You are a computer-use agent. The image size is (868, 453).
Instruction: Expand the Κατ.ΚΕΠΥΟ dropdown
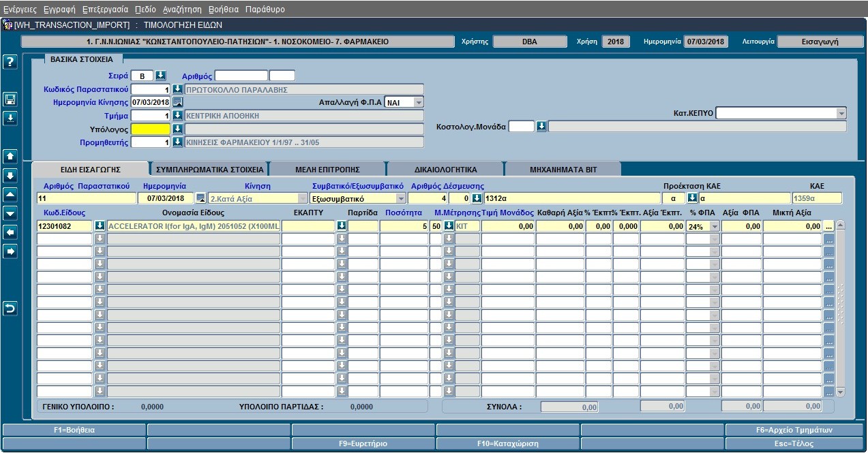click(x=841, y=113)
